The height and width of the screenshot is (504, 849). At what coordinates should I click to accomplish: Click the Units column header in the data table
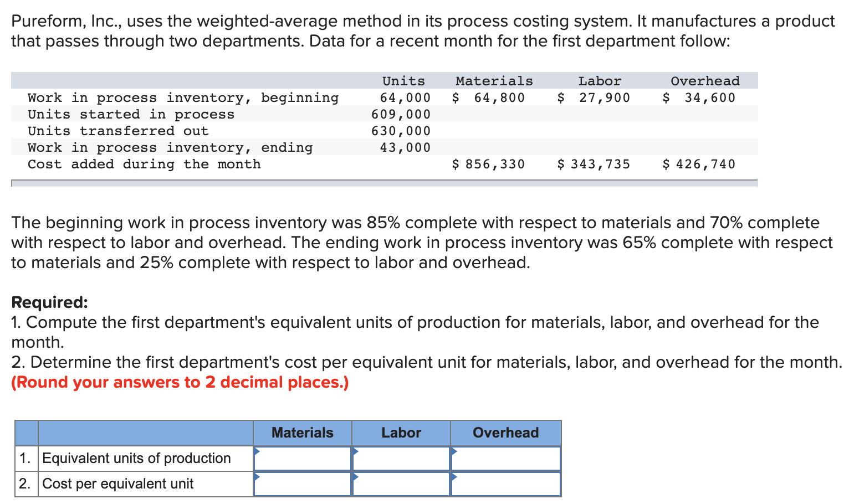point(403,80)
